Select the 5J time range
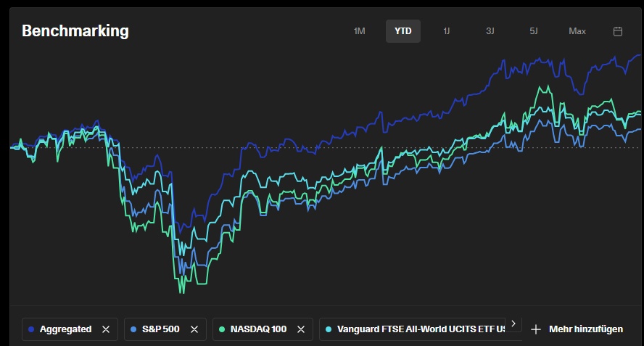This screenshot has width=644, height=346. 534,31
